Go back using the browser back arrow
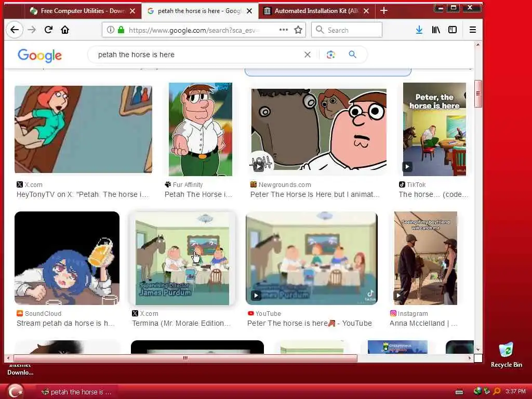The image size is (532, 399). [15, 30]
